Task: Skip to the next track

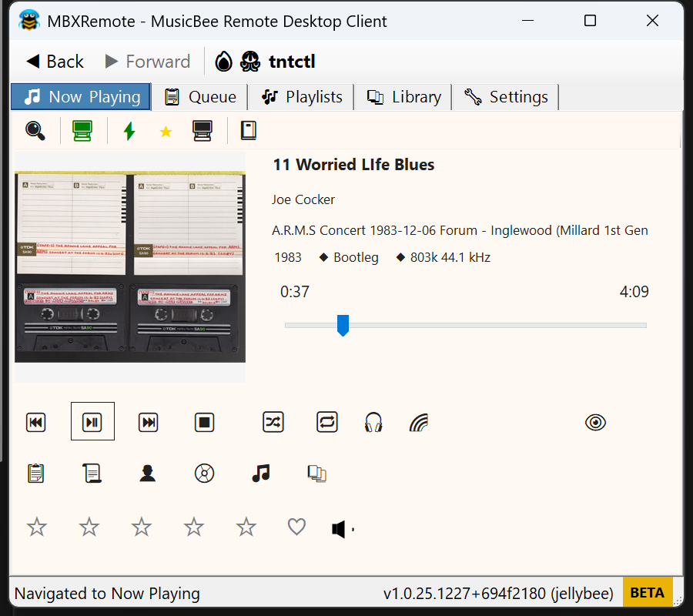Action: coord(148,421)
